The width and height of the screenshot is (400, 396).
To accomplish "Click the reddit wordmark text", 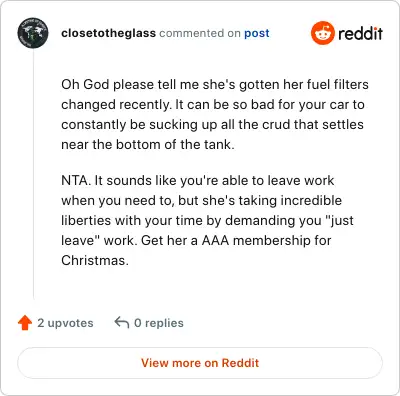I will [360, 33].
